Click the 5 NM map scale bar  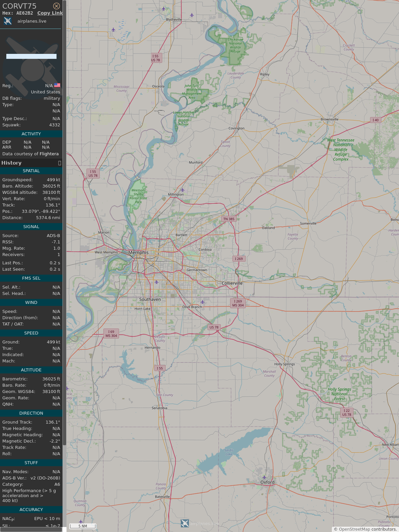[83, 526]
